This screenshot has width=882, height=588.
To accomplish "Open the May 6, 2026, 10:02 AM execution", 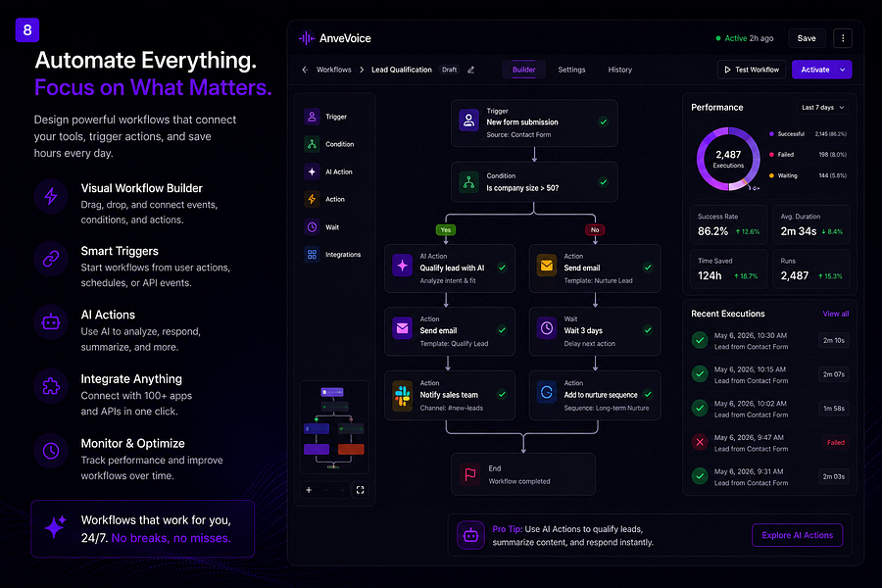I will tap(769, 409).
